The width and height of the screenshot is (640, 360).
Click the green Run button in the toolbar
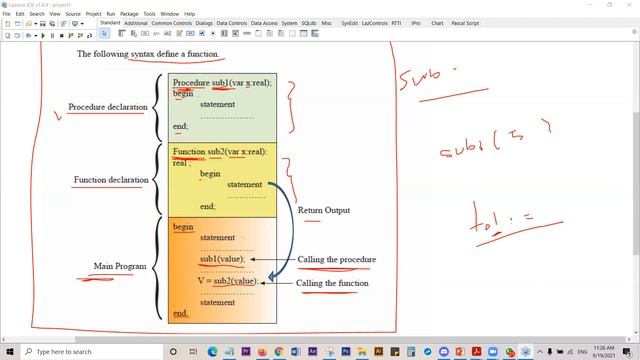coord(43,36)
